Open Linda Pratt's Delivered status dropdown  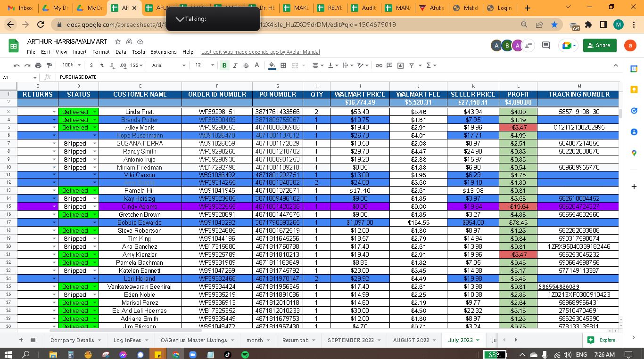click(x=95, y=112)
